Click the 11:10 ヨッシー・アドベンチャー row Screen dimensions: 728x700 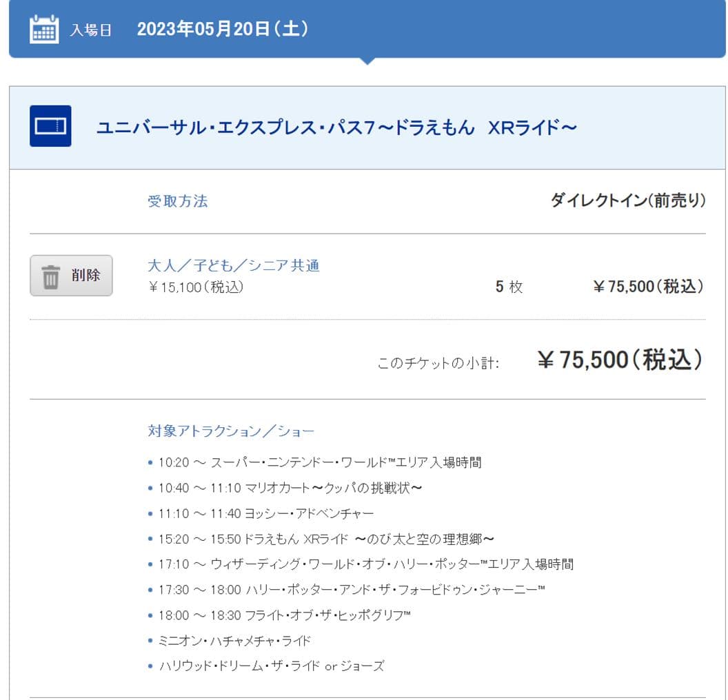[261, 513]
